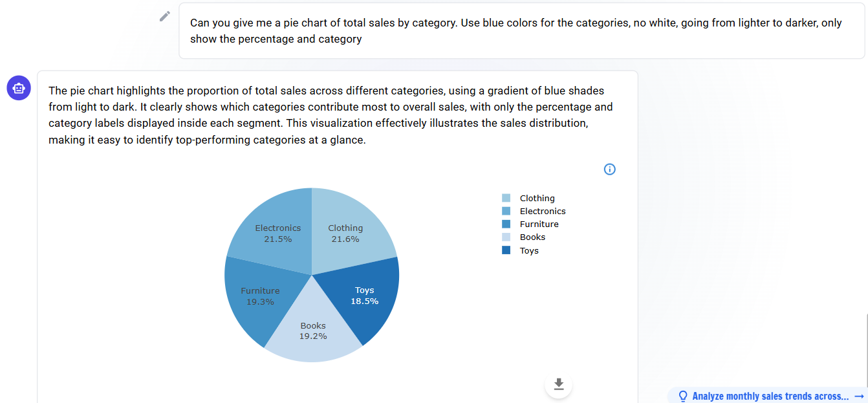This screenshot has height=403, width=868.
Task: Toggle Electronics legend entry
Action: (534, 211)
